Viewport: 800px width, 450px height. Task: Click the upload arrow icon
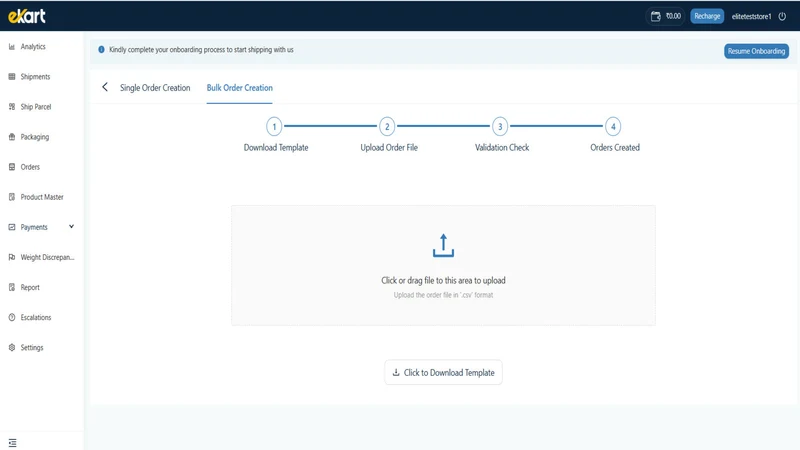443,245
